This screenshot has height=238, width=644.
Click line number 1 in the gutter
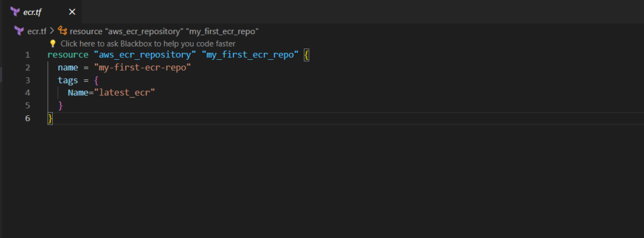(x=28, y=55)
